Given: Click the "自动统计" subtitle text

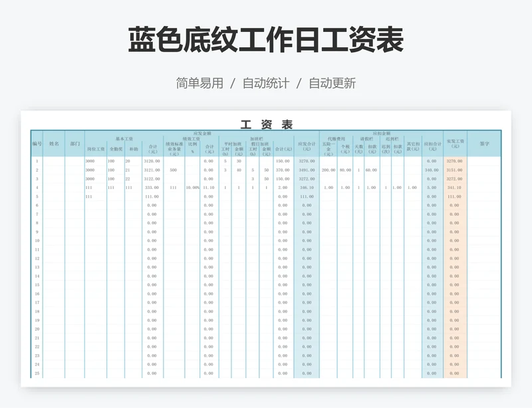Looking at the screenshot, I should click(266, 83).
